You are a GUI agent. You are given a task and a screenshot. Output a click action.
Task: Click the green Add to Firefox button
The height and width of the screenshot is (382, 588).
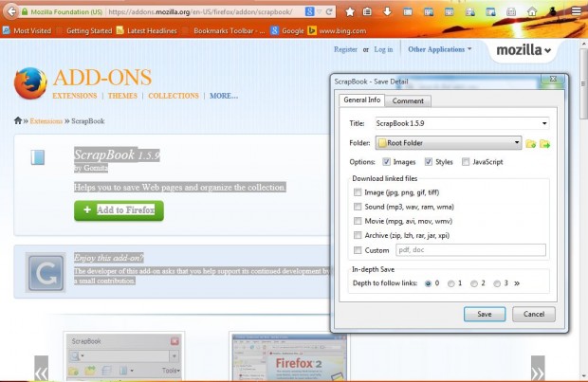point(119,210)
